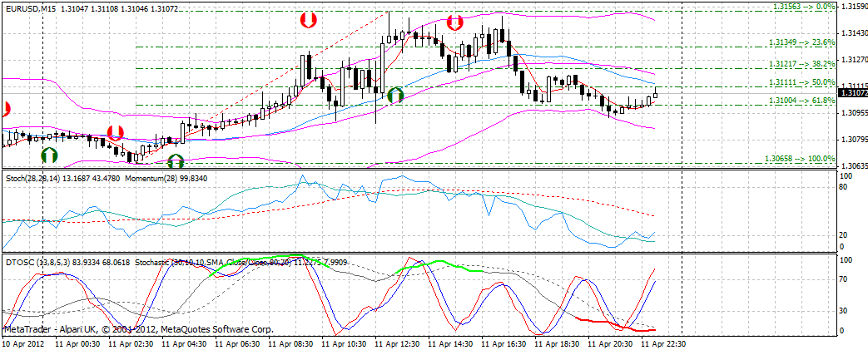
Task: Click the 30 level on the DTOSC panel scale
Action: 845,310
